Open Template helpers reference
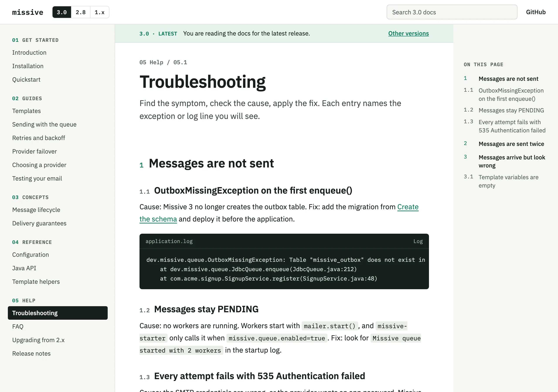558x392 pixels. tap(36, 282)
